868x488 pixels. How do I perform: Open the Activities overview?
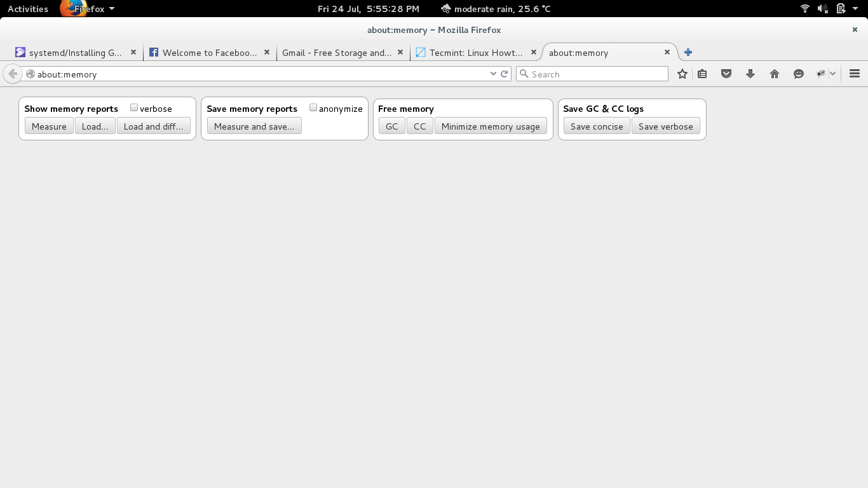tap(27, 8)
